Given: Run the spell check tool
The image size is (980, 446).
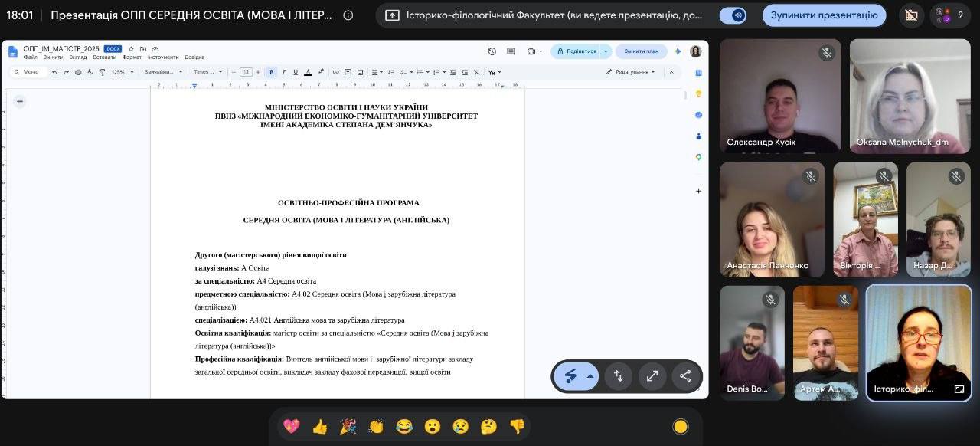Looking at the screenshot, I should tap(90, 72).
